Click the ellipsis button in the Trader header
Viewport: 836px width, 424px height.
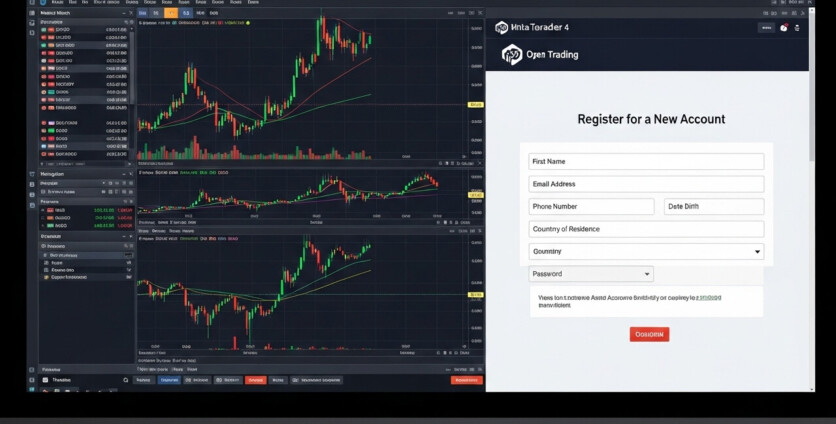point(767,28)
